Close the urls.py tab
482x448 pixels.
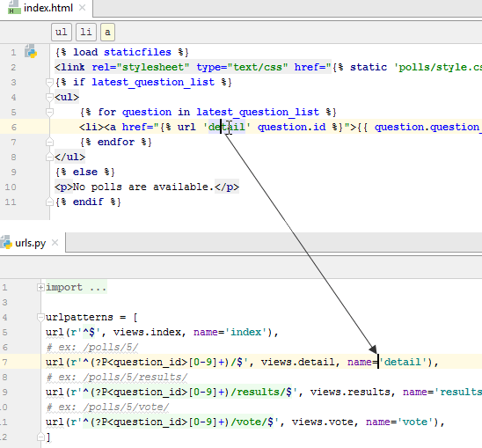(55, 243)
